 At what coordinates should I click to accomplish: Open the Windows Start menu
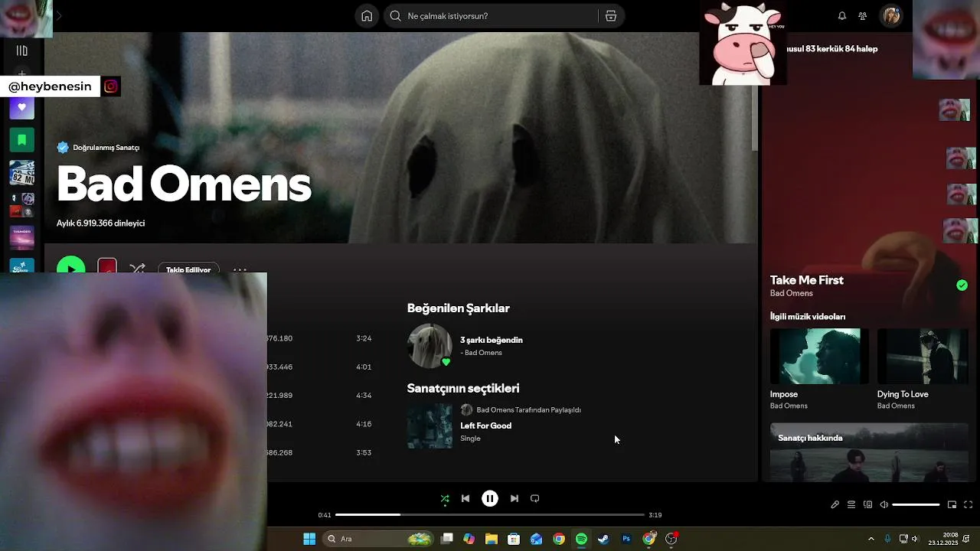click(309, 539)
